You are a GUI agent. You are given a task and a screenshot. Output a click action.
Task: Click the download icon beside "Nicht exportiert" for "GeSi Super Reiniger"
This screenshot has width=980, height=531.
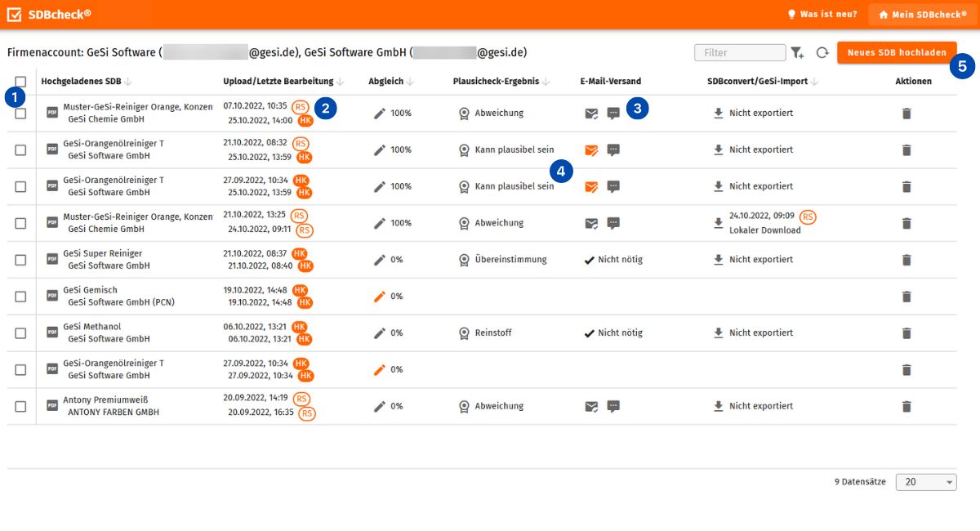click(x=717, y=259)
